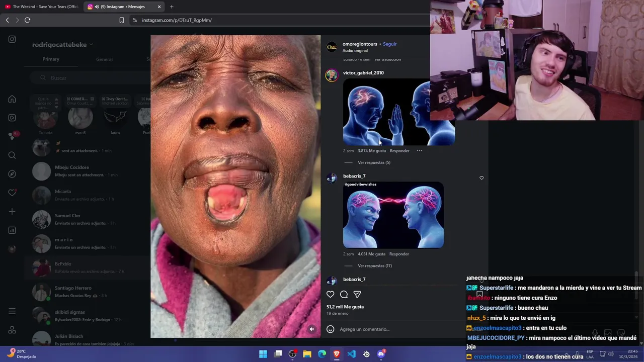Open Visual Studio Code from taskbar
644x362 pixels.
point(351,354)
